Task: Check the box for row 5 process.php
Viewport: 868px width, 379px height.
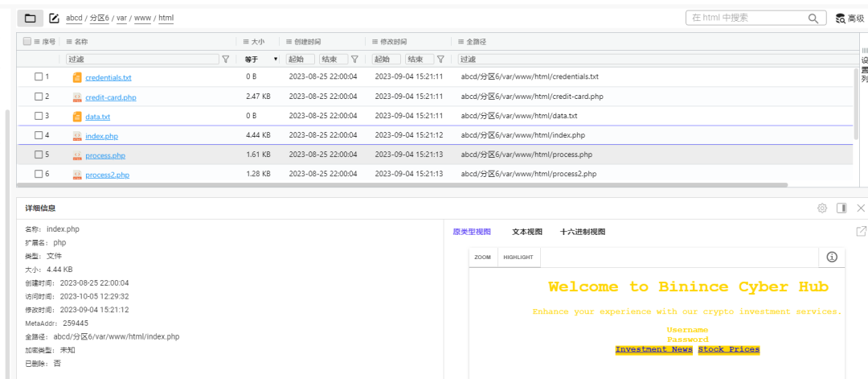Action: (x=39, y=154)
